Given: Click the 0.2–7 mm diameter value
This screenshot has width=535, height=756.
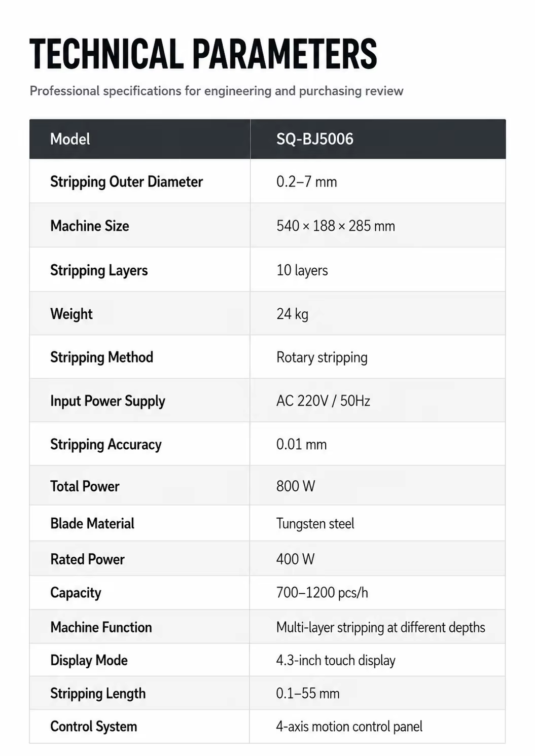Looking at the screenshot, I should (306, 182).
